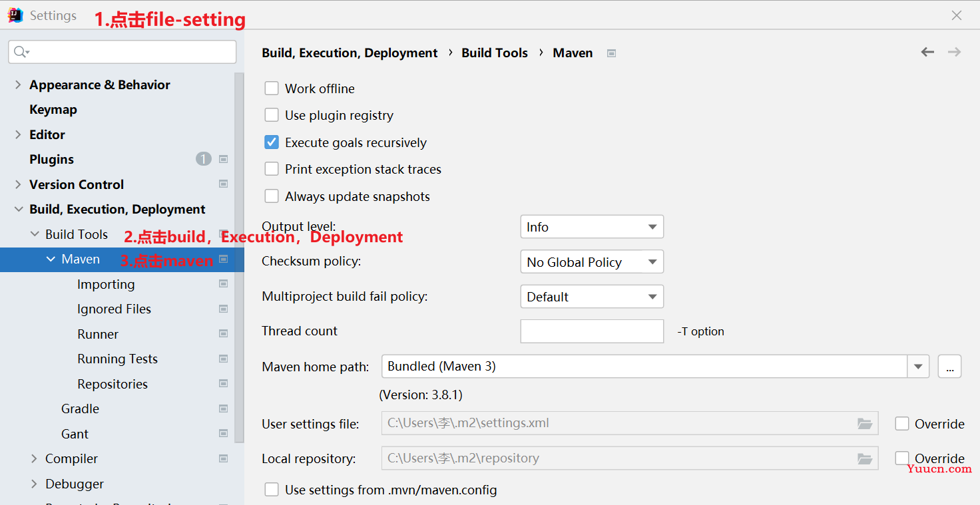Screen dimensions: 980x505
Task: Select Gradle in Build Tools
Action: point(80,409)
